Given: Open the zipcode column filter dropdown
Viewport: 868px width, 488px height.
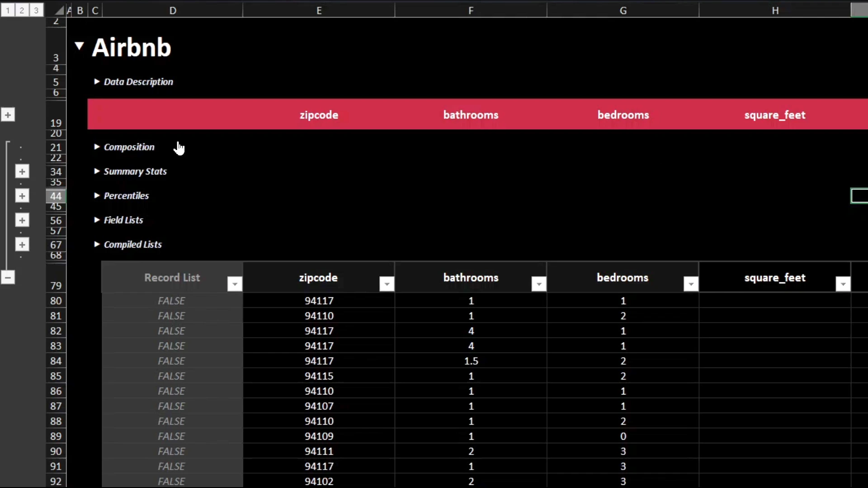Looking at the screenshot, I should (x=387, y=284).
